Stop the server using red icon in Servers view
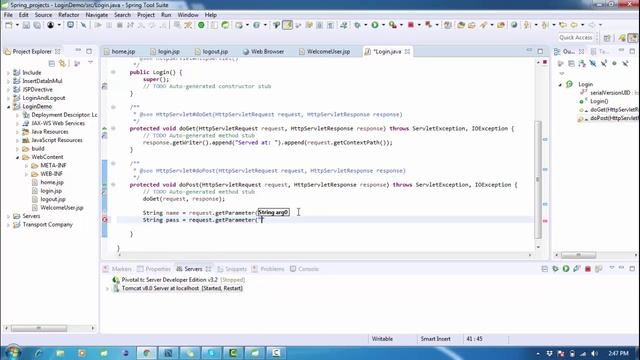The image size is (640, 360). click(588, 269)
